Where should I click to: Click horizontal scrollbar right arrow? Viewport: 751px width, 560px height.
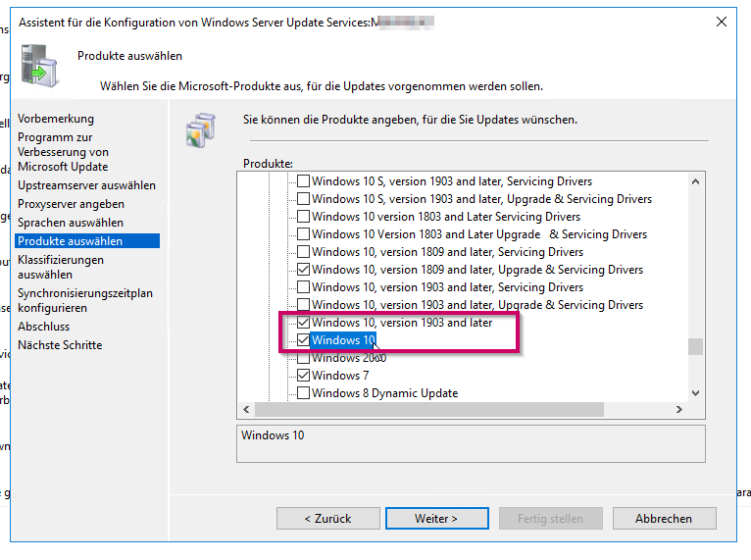[679, 410]
